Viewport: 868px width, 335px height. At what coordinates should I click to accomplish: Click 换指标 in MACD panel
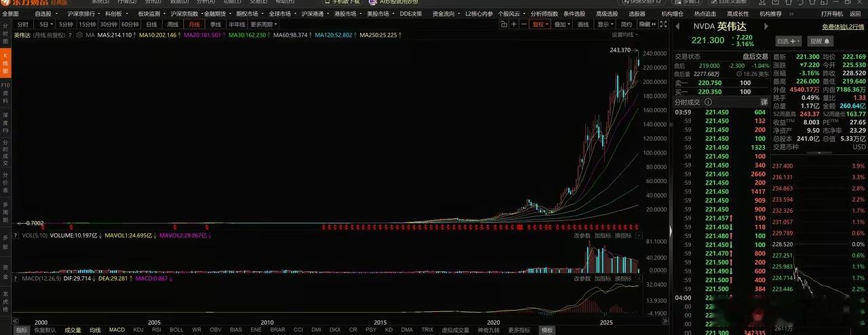pos(623,279)
